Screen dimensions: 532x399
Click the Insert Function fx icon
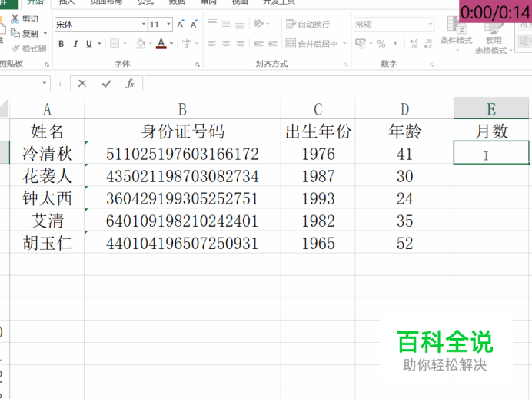pos(130,84)
